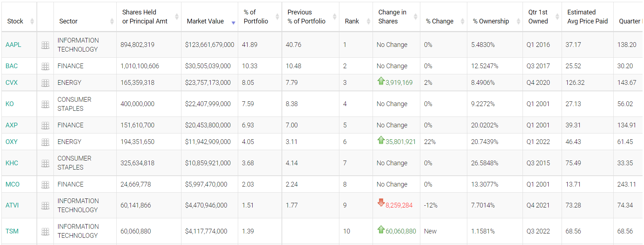Select share change 35,801,921
This screenshot has height=245, width=644.
[400, 142]
